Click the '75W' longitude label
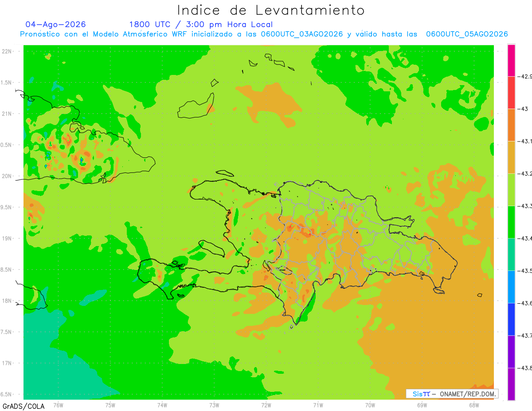Viewport: 532px width, 411px height. point(110,405)
